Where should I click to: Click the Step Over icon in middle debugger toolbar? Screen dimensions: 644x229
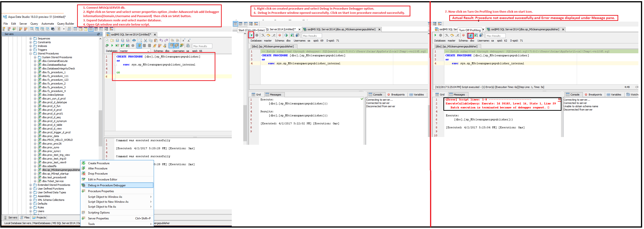pyautogui.click(x=269, y=35)
